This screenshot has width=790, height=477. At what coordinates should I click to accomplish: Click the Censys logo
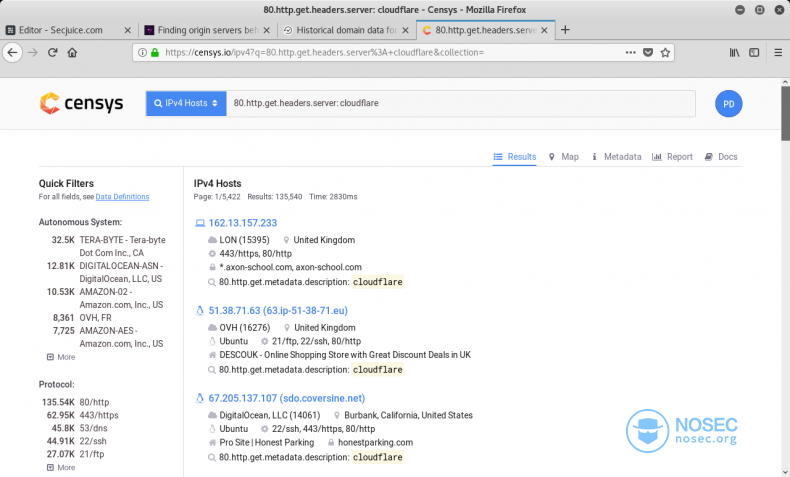click(x=81, y=103)
